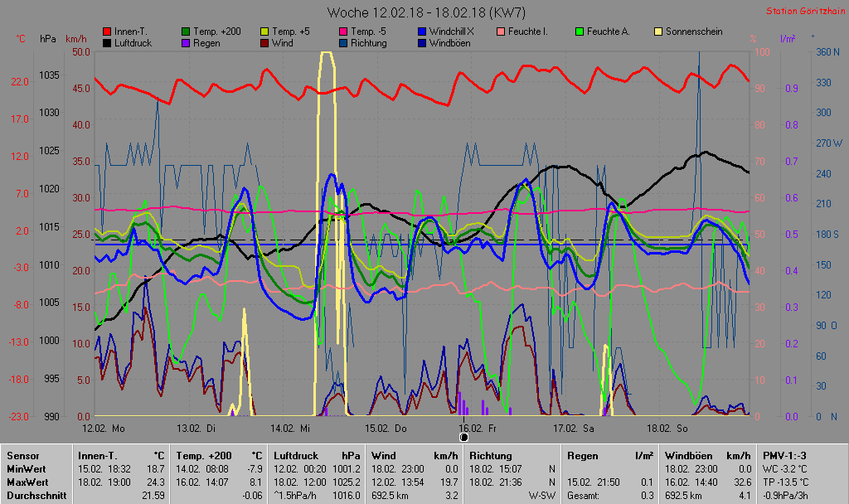Click the 'W-SW' average direction value
The height and width of the screenshot is (504, 849).
(x=542, y=496)
